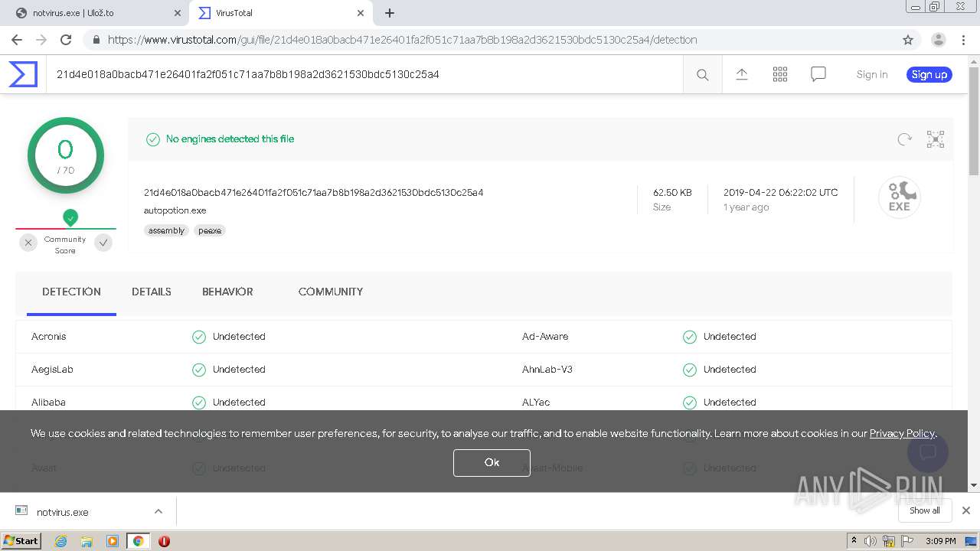This screenshot has width=980, height=551.
Task: Open media player from taskbar
Action: click(113, 541)
